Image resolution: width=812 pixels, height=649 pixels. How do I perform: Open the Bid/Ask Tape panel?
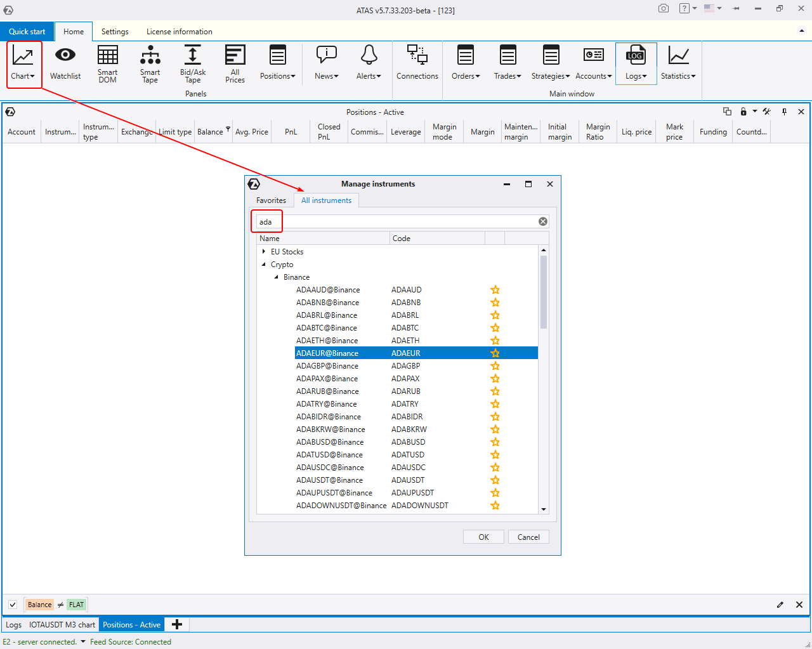[193, 63]
